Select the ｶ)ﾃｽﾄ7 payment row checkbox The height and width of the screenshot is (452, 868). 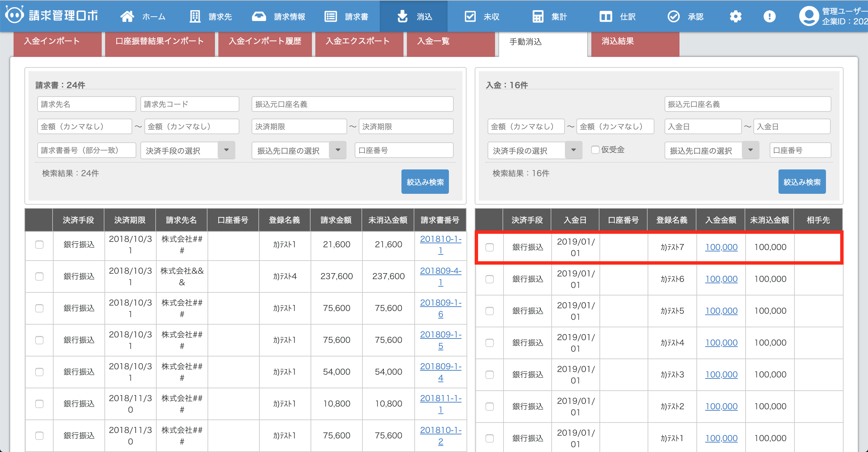pos(489,247)
